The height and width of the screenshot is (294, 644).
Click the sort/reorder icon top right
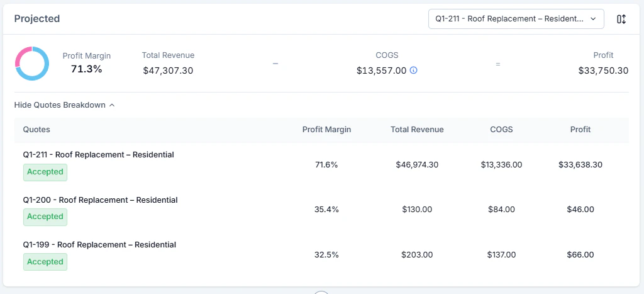pyautogui.click(x=621, y=19)
